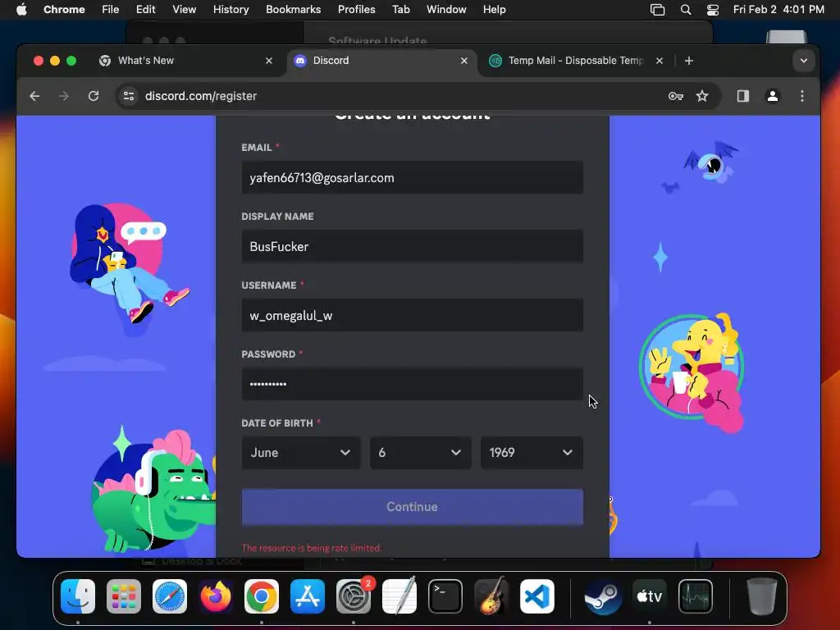Click the Username input field

tap(412, 316)
